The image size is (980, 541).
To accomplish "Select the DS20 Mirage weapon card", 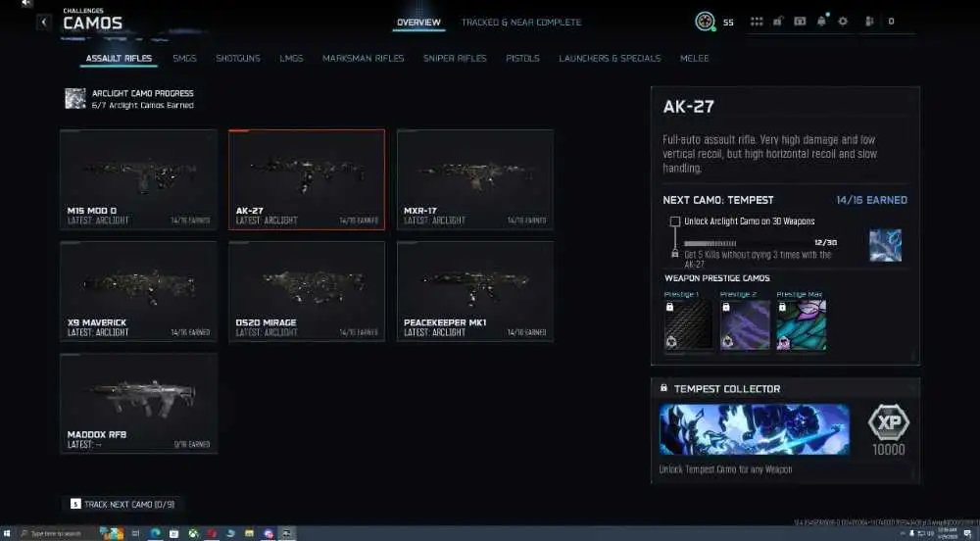I will (307, 292).
